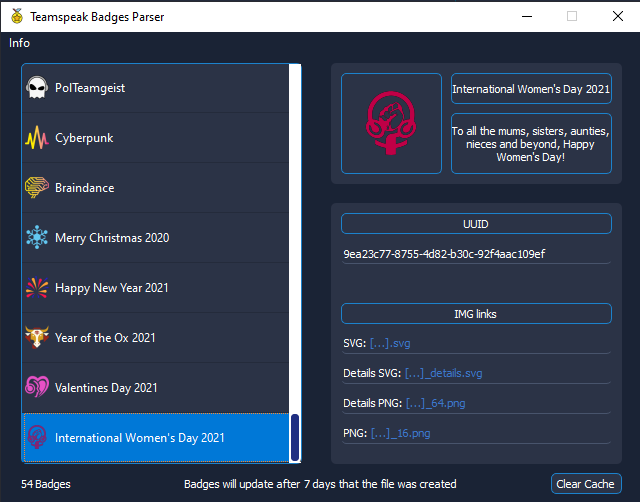Select the Happy New Year 2021 entry
Viewport: 640px width, 502px height.
(x=156, y=288)
